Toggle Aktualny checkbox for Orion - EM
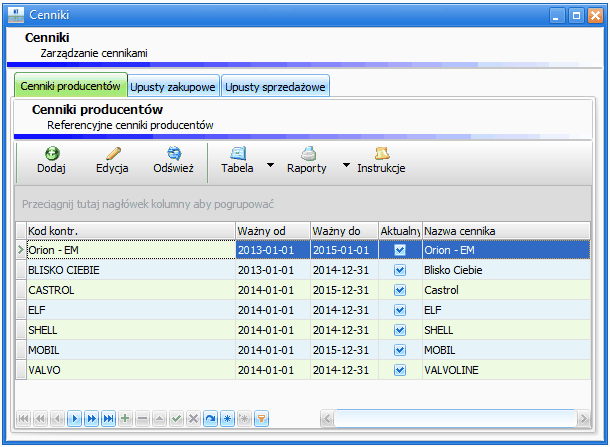Image resolution: width=610 pixels, height=447 pixels. (400, 250)
